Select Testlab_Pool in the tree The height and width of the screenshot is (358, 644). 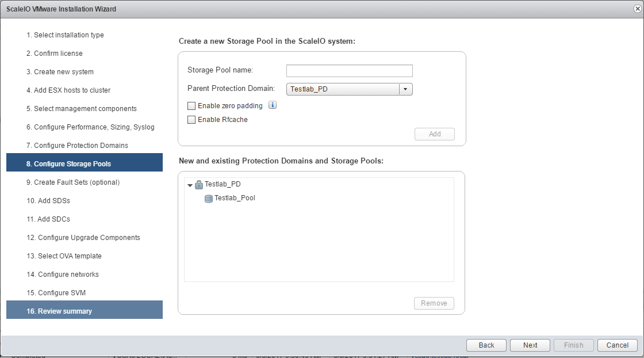click(x=235, y=198)
